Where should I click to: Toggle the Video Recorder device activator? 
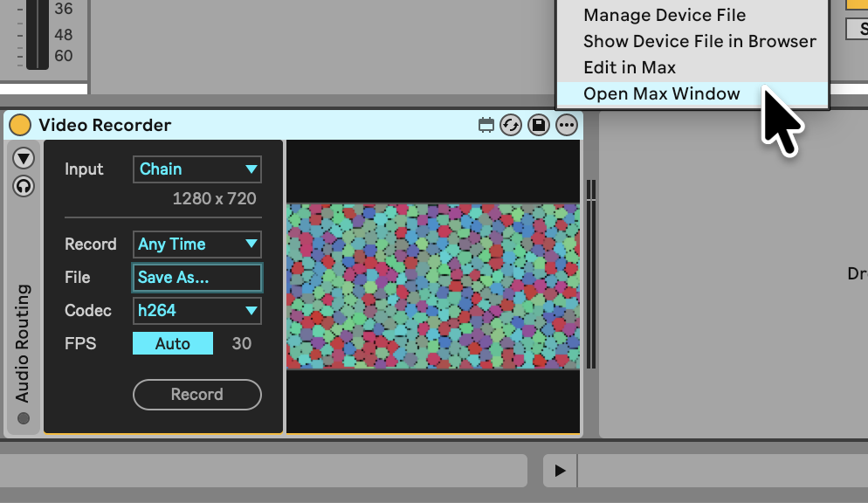click(20, 126)
